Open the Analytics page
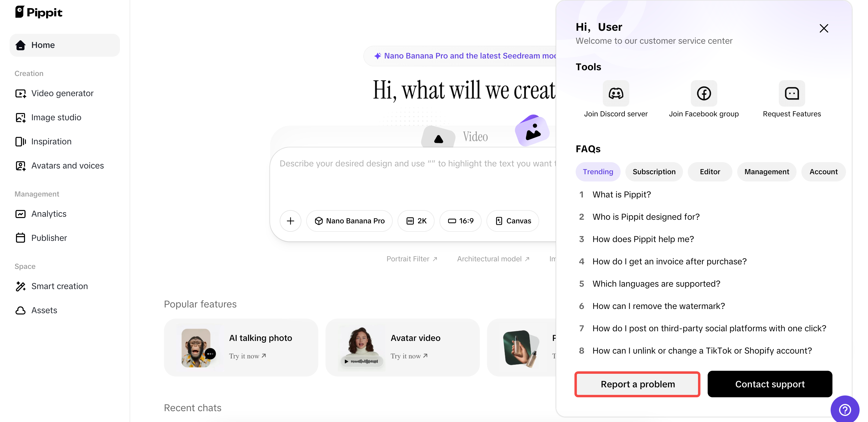Viewport: 868px width, 422px height. [49, 214]
